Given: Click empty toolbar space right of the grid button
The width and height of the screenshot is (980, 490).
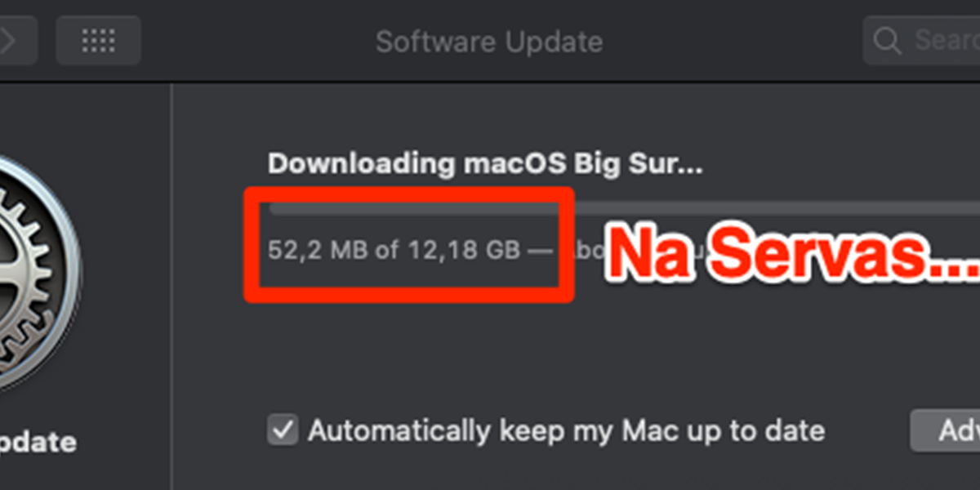Looking at the screenshot, I should click(x=245, y=40).
